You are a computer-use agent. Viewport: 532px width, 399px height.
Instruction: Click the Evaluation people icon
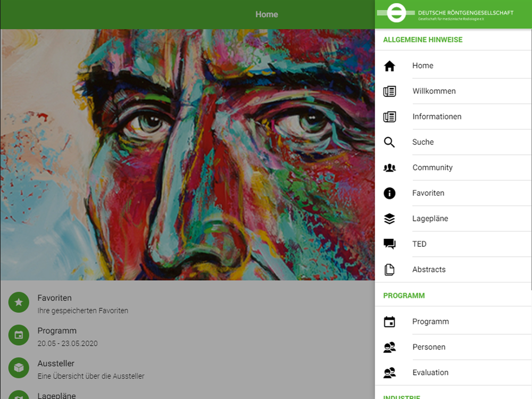coord(389,372)
